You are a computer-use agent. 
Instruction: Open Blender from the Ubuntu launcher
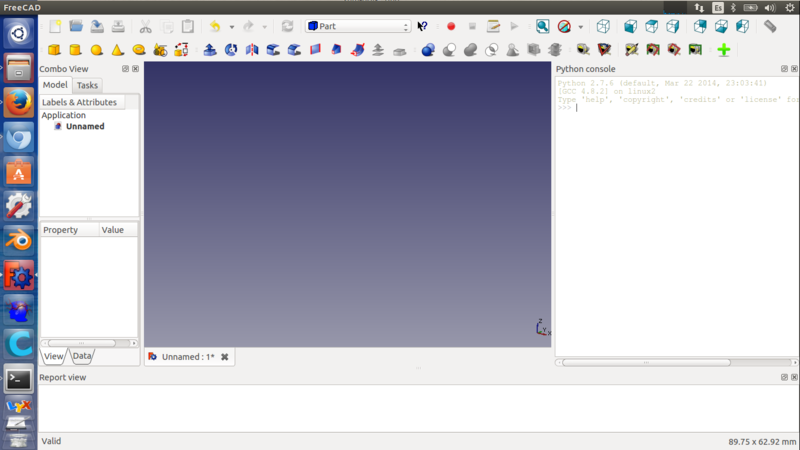[18, 240]
